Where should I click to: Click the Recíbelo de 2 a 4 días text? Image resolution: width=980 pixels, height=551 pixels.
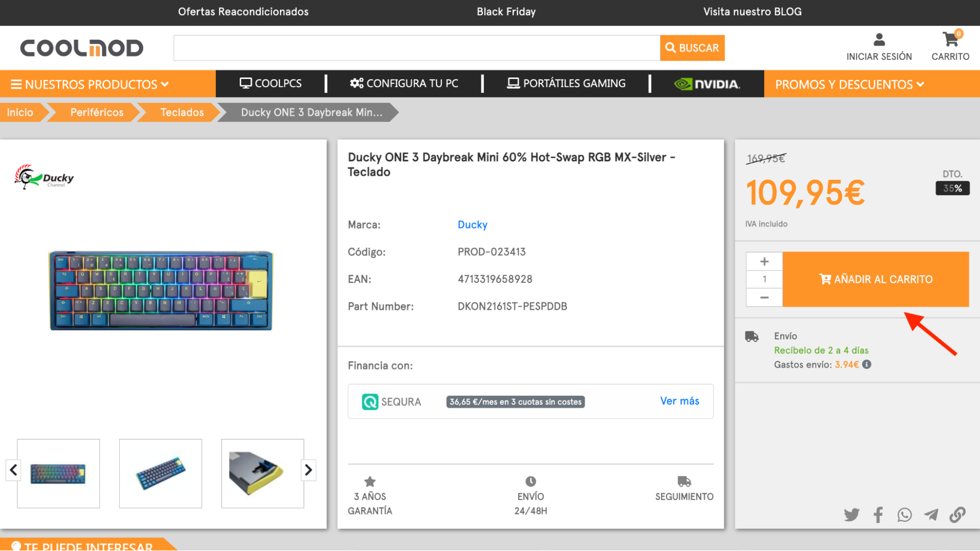821,351
